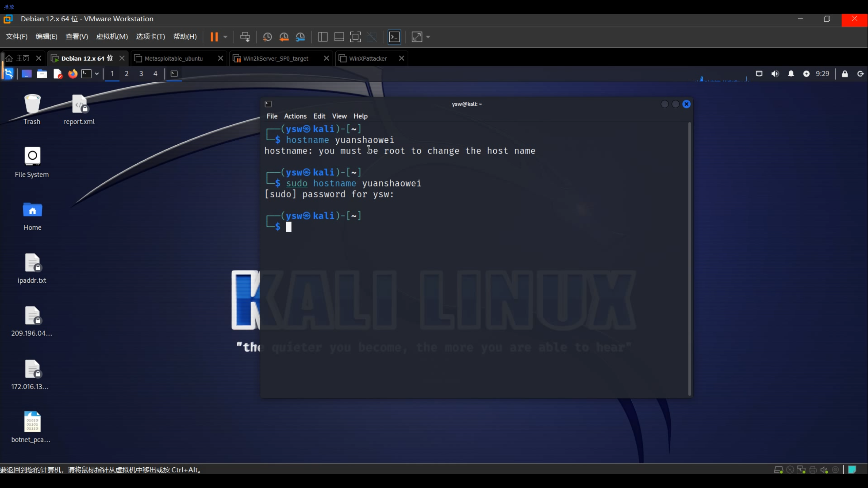Viewport: 868px width, 488px height.
Task: Switch to the Metasploitable_ubuntu VM tab
Action: pos(174,58)
